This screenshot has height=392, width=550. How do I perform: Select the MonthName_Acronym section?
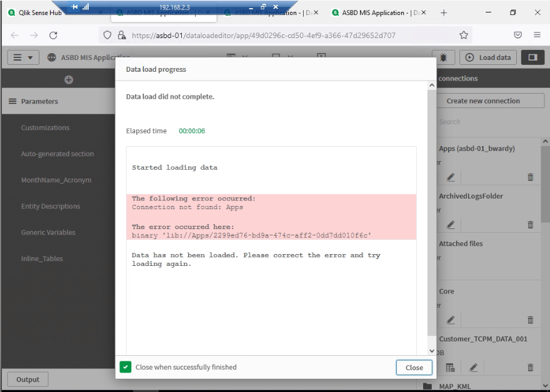(56, 180)
